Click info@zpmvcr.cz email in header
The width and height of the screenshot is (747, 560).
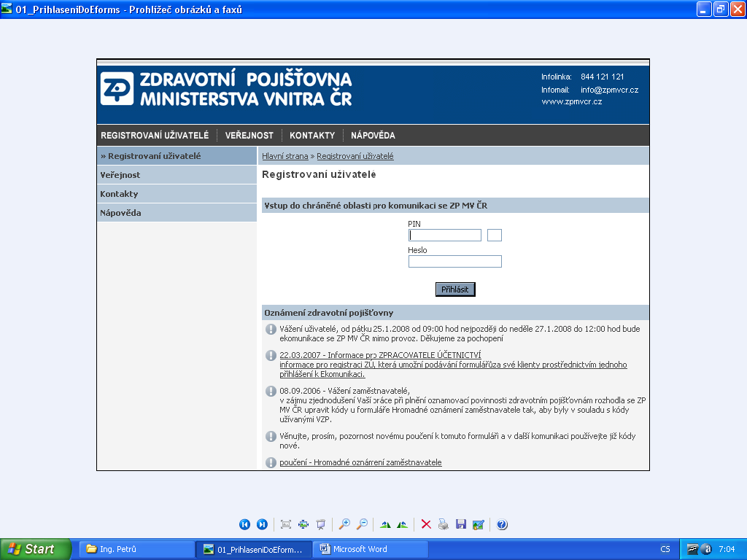609,90
